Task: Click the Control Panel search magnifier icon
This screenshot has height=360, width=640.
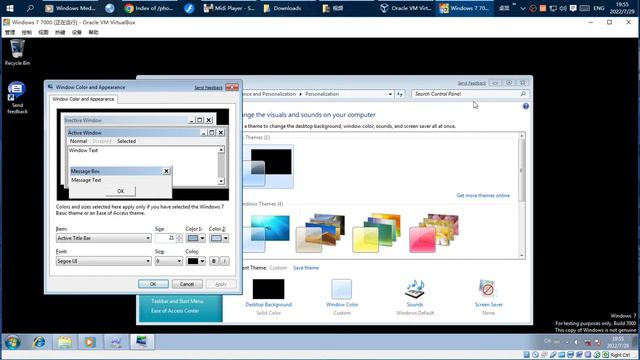Action: coord(523,94)
